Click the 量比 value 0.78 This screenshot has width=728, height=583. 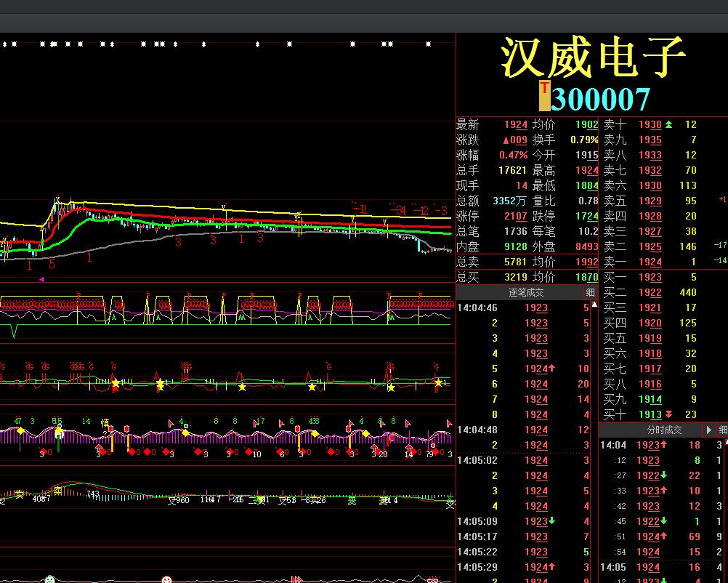(x=589, y=201)
